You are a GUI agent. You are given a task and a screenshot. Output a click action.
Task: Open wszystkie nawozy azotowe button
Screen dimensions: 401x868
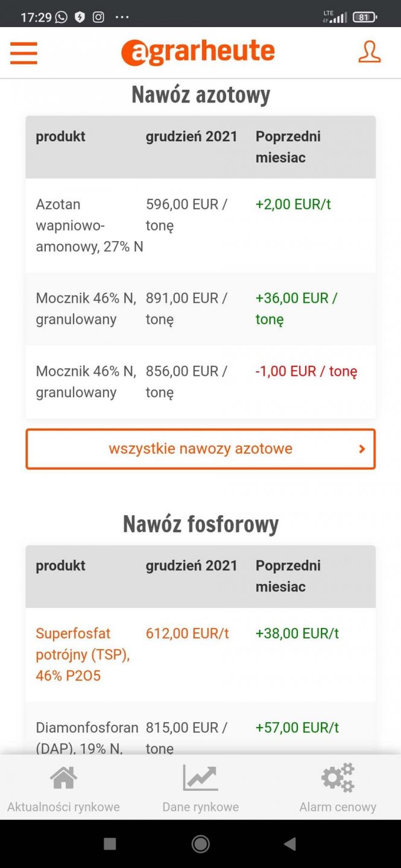[x=200, y=448]
